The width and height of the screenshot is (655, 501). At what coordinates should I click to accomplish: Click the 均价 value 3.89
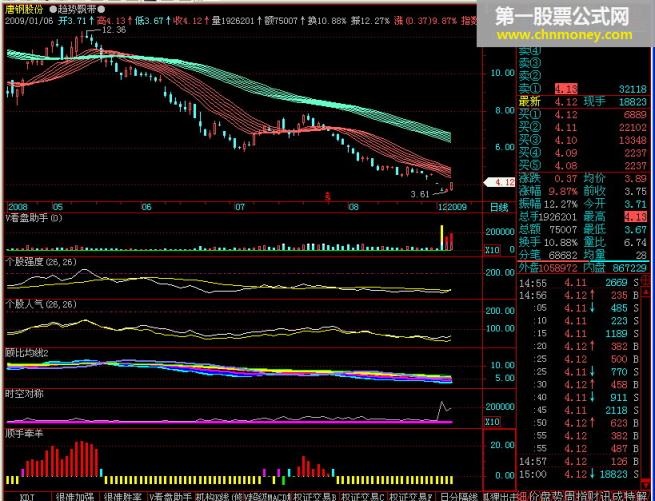(635, 179)
